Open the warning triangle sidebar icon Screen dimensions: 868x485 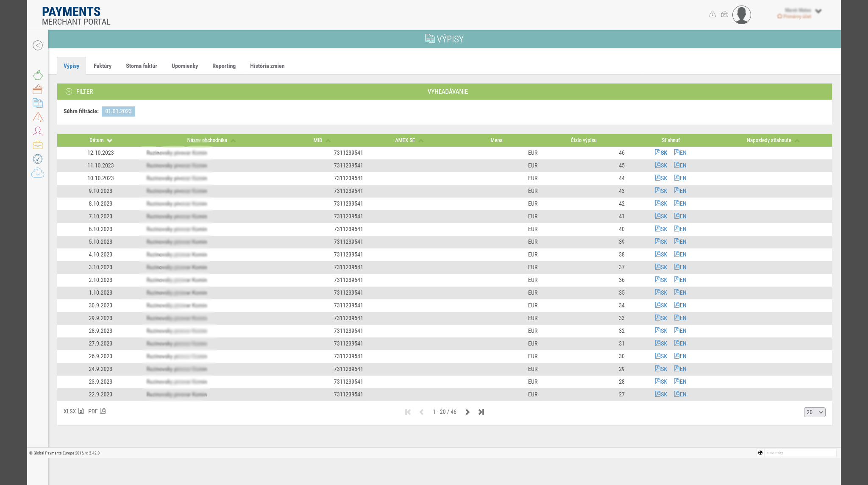click(x=38, y=117)
